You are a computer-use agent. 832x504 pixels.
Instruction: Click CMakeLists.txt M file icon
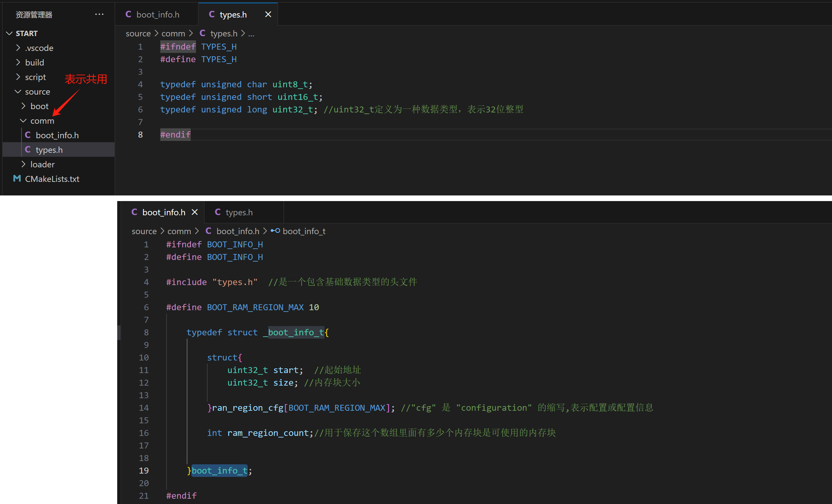pos(17,179)
